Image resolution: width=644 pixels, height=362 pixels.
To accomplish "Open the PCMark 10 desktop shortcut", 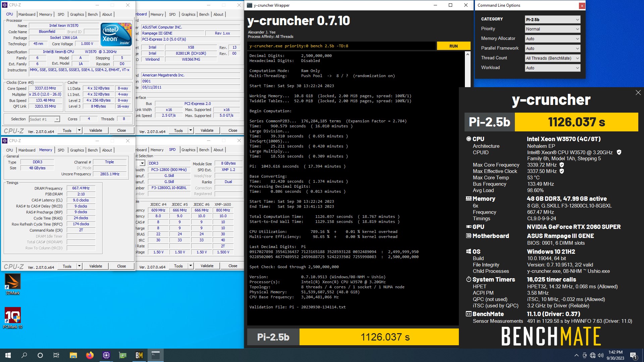I will tap(13, 318).
